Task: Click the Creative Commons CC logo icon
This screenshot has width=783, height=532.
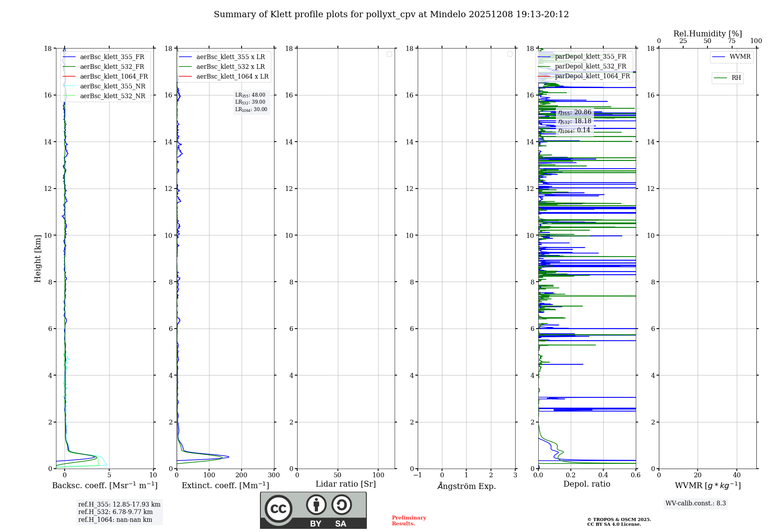Action: click(278, 509)
